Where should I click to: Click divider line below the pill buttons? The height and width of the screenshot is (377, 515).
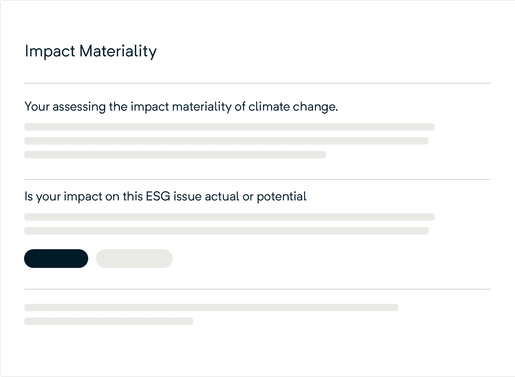[x=257, y=289]
